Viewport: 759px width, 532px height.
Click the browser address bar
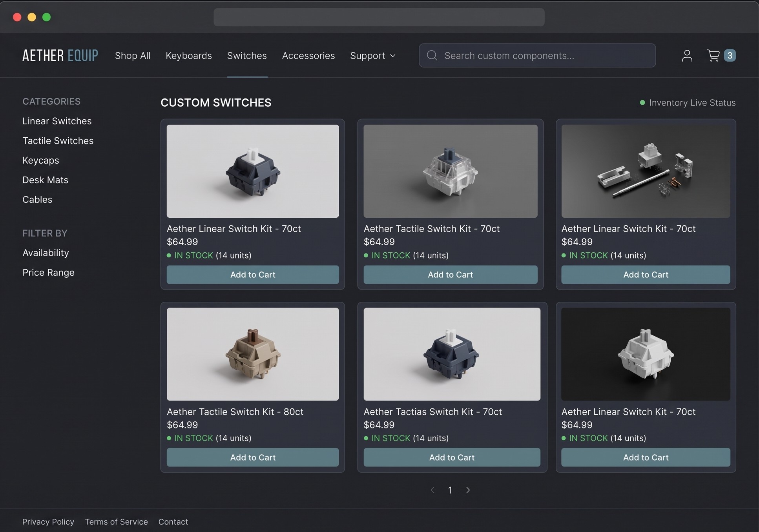tap(379, 17)
